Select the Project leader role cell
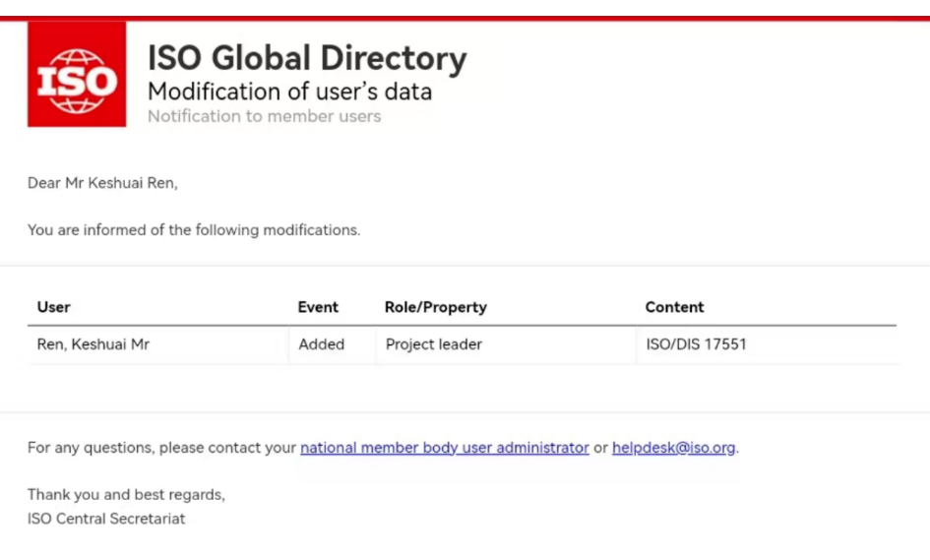 tap(434, 344)
